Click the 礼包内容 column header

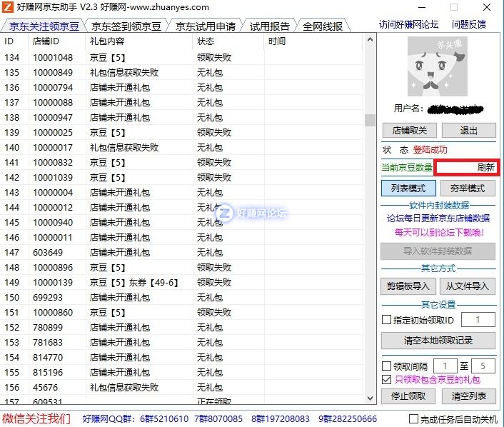pyautogui.click(x=139, y=41)
